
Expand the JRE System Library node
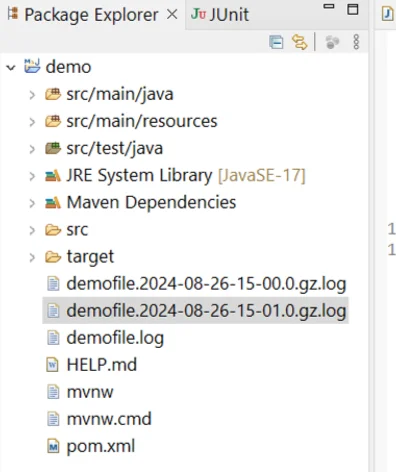tap(32, 176)
